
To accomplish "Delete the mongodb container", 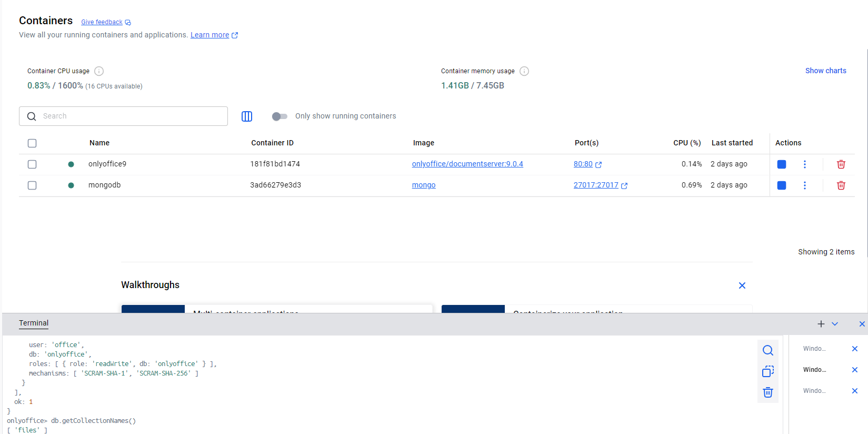I will tap(841, 185).
